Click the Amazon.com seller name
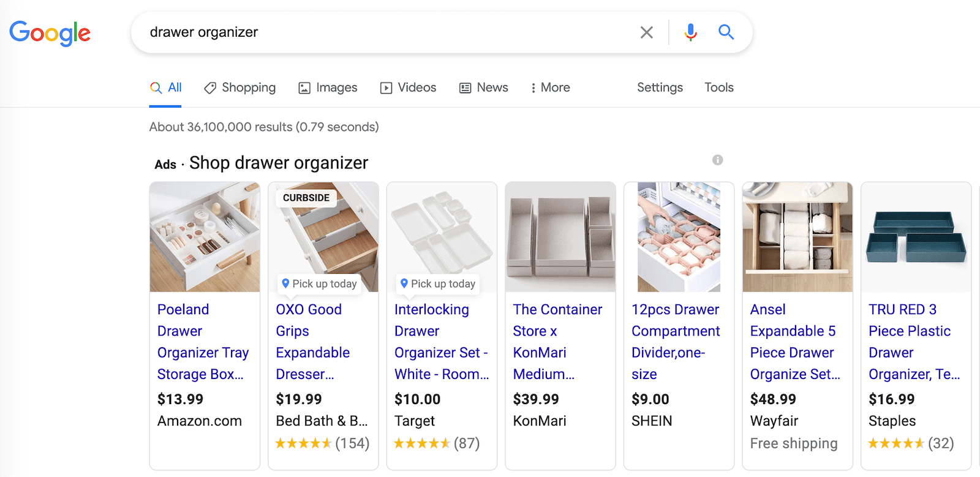The width and height of the screenshot is (980, 477). (200, 421)
